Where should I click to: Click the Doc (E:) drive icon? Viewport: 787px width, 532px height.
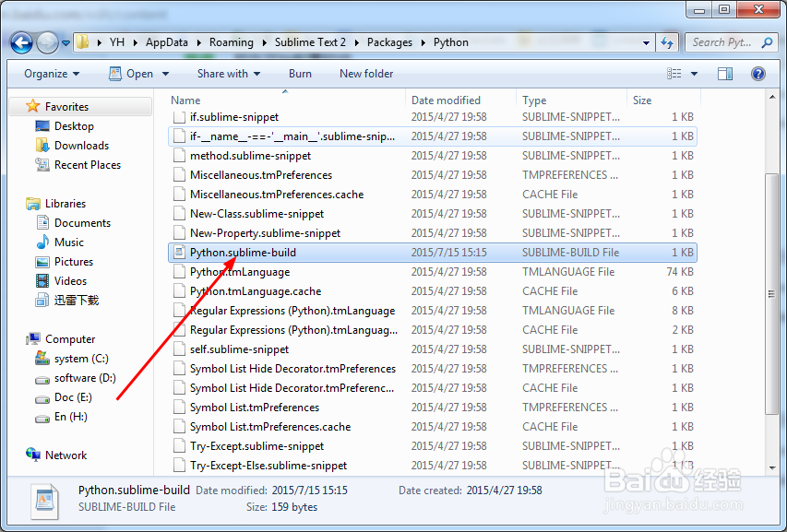(x=42, y=399)
